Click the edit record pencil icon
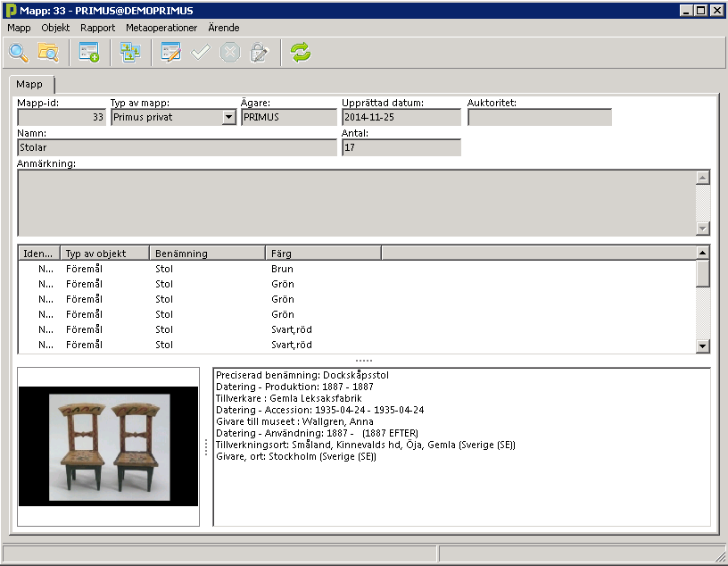This screenshot has height=566, width=728. point(171,53)
